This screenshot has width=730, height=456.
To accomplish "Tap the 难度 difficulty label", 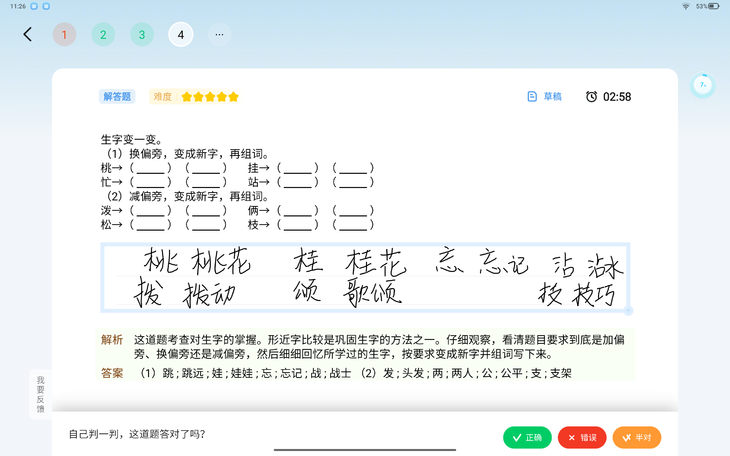I will click(162, 97).
